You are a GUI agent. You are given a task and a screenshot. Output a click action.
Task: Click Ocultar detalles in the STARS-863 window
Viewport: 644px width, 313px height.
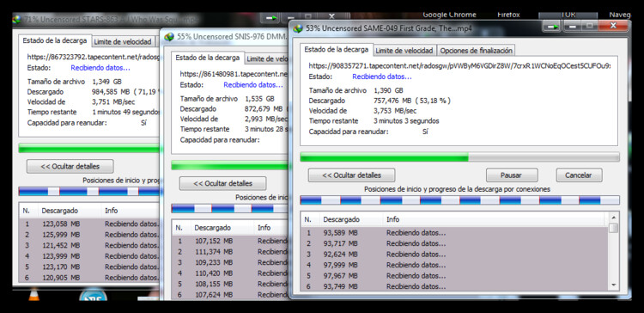(x=70, y=167)
